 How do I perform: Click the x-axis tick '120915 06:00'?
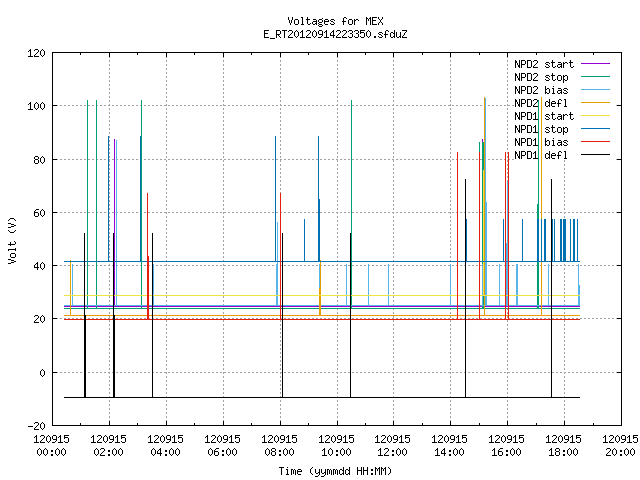tap(222, 446)
